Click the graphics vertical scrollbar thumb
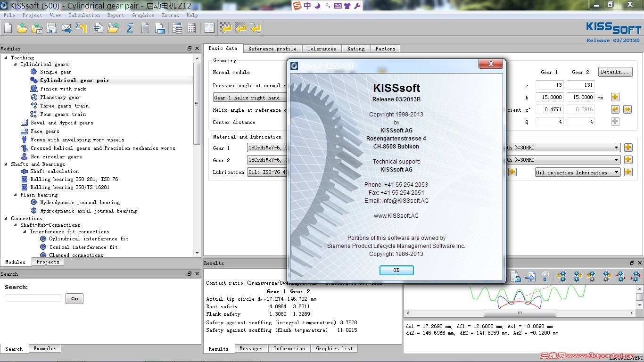 tap(639, 297)
